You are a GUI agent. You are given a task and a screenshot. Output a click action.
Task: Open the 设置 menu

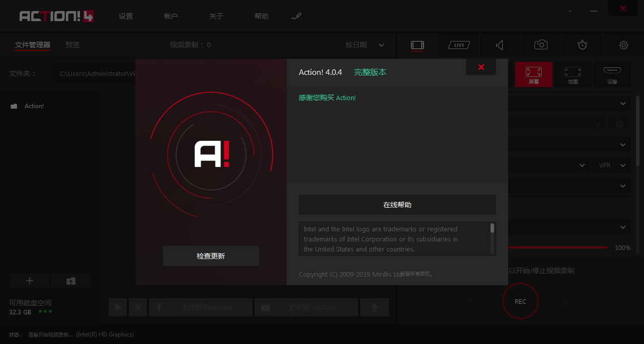pyautogui.click(x=126, y=16)
